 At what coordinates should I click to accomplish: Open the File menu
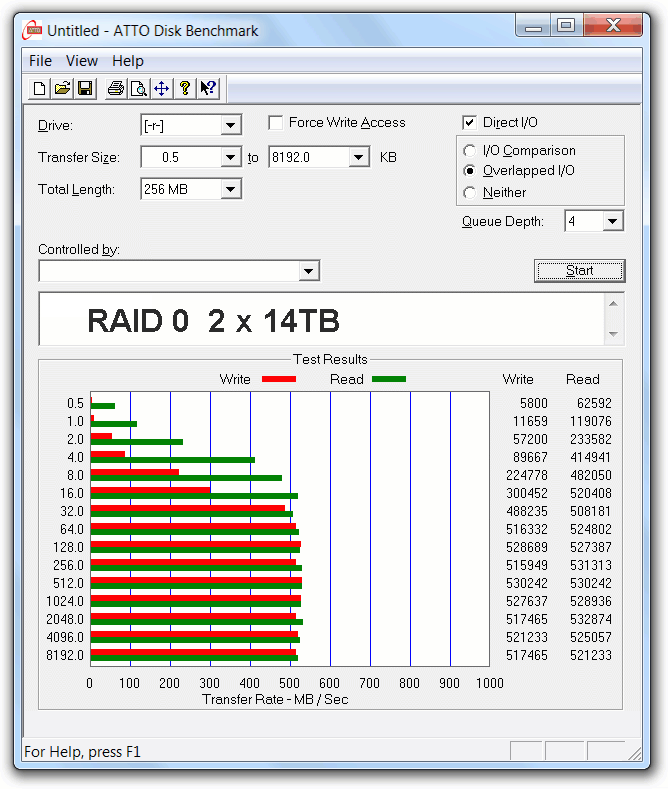point(40,61)
